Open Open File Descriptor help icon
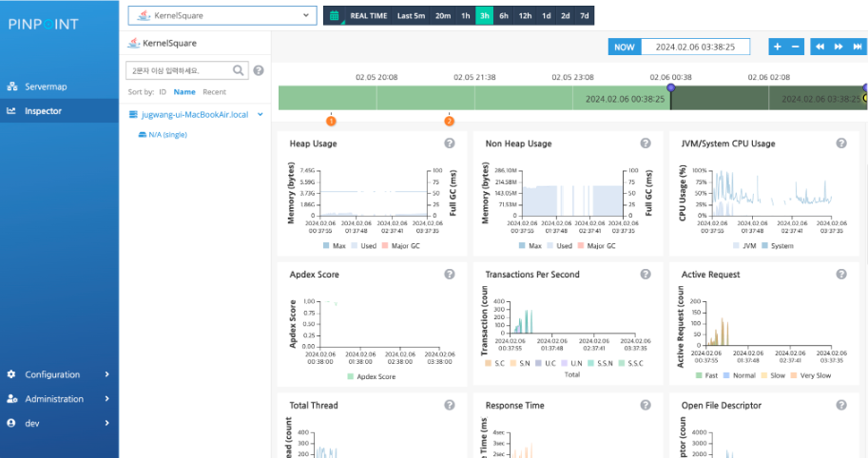 click(841, 406)
